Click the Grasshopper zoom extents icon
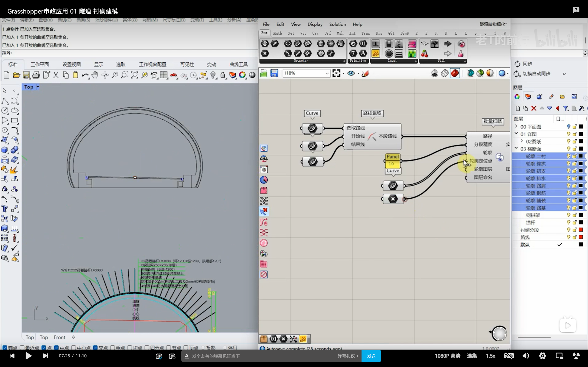The height and width of the screenshot is (367, 588). point(336,73)
